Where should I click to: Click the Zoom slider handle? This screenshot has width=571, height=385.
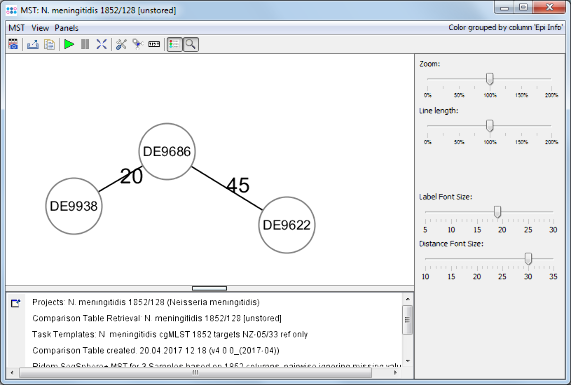tap(490, 79)
